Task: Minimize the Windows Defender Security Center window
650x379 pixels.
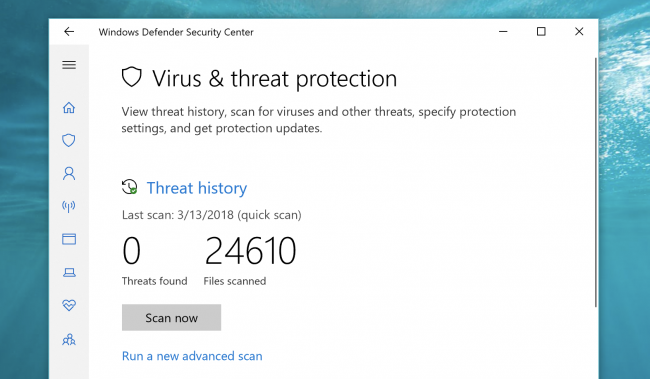Action: point(503,32)
